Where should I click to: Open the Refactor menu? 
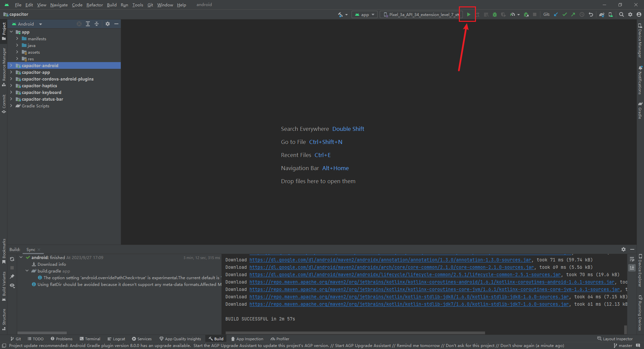coord(95,5)
